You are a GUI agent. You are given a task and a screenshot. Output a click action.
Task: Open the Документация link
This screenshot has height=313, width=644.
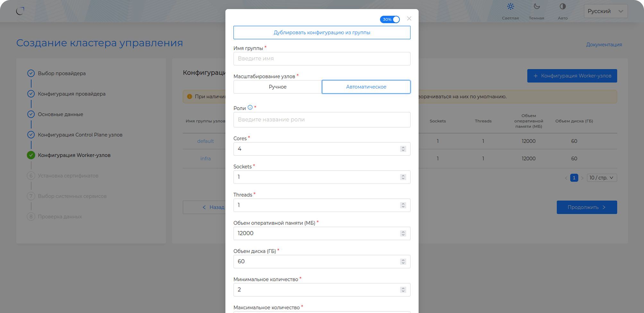(604, 45)
